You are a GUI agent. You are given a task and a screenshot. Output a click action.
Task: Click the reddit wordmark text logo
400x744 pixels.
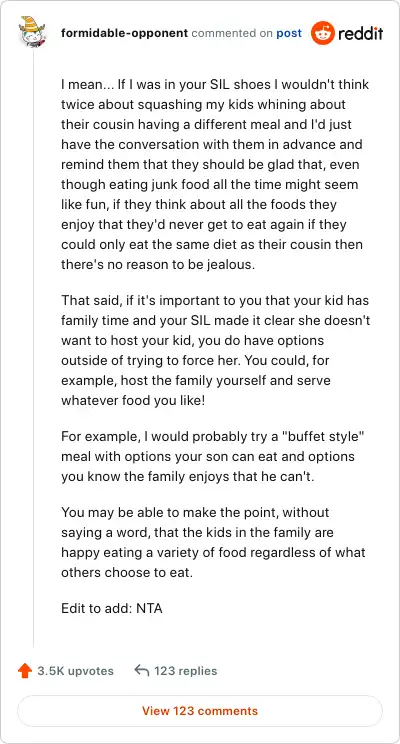tap(361, 34)
